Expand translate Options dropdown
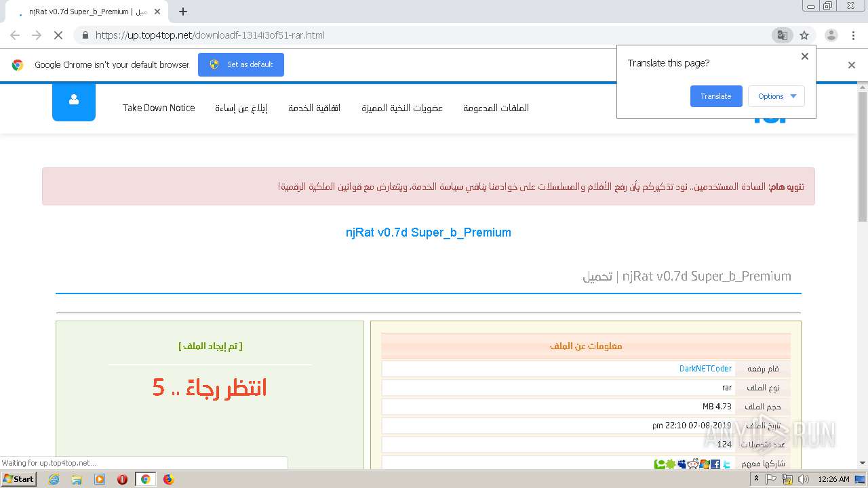Image resolution: width=868 pixels, height=488 pixels. (776, 96)
